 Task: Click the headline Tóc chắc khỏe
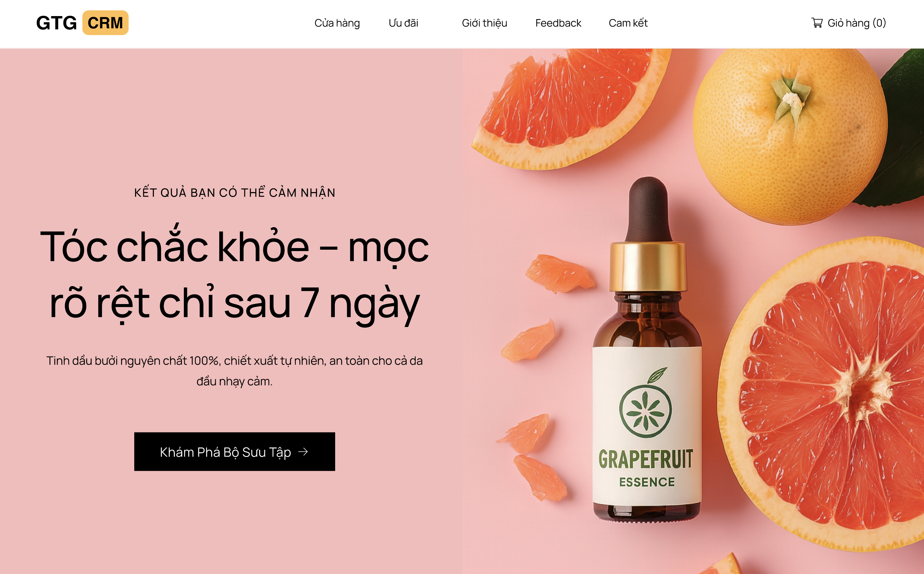(x=174, y=247)
